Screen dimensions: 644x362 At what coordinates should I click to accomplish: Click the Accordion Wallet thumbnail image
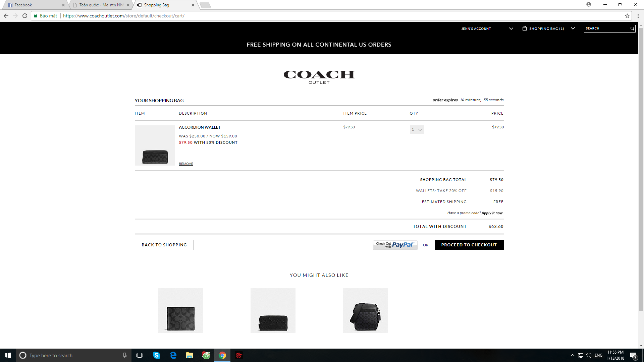[155, 145]
